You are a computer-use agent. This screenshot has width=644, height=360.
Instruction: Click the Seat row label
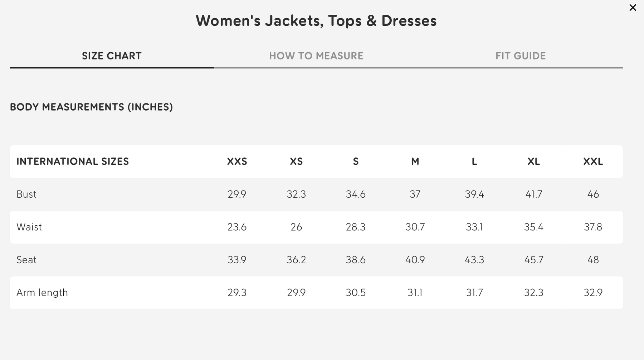(x=26, y=260)
